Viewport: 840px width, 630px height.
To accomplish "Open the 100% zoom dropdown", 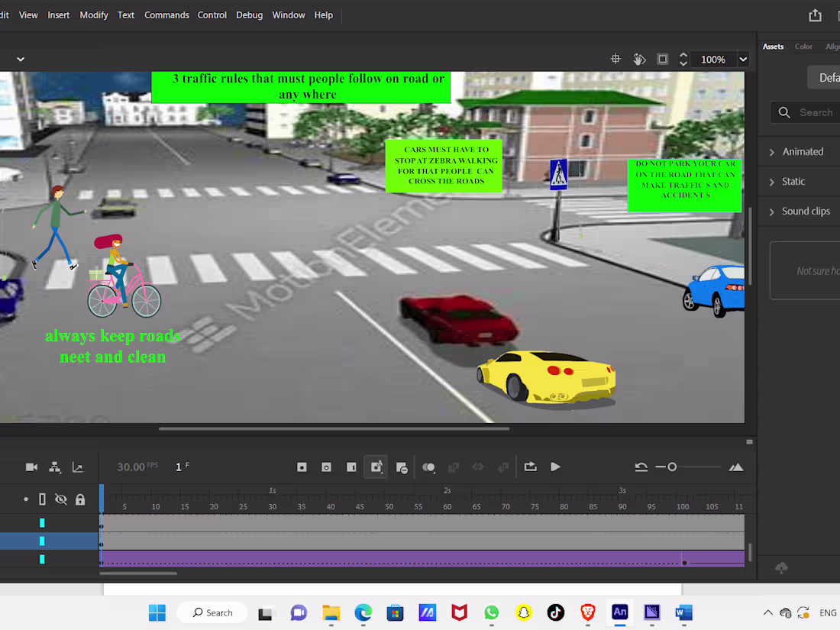I will click(x=742, y=59).
